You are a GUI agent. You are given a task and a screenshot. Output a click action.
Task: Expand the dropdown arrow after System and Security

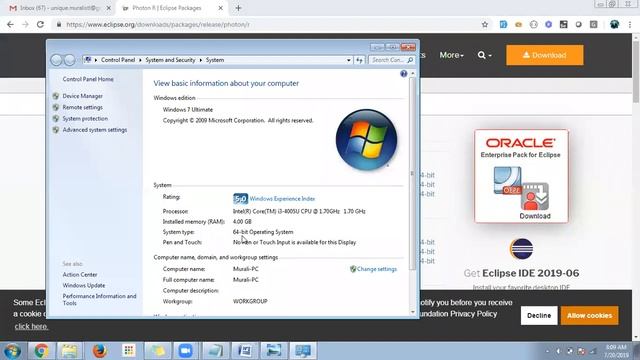(200, 60)
